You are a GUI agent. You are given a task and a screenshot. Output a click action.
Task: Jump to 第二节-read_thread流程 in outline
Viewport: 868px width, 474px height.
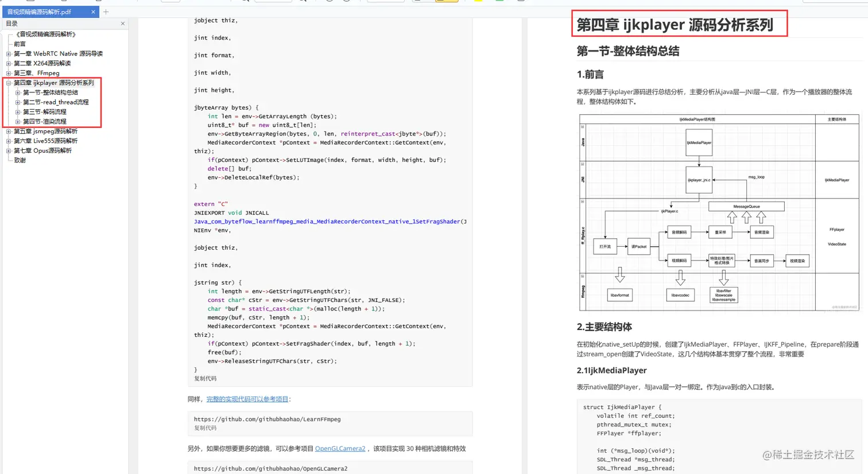pos(56,103)
